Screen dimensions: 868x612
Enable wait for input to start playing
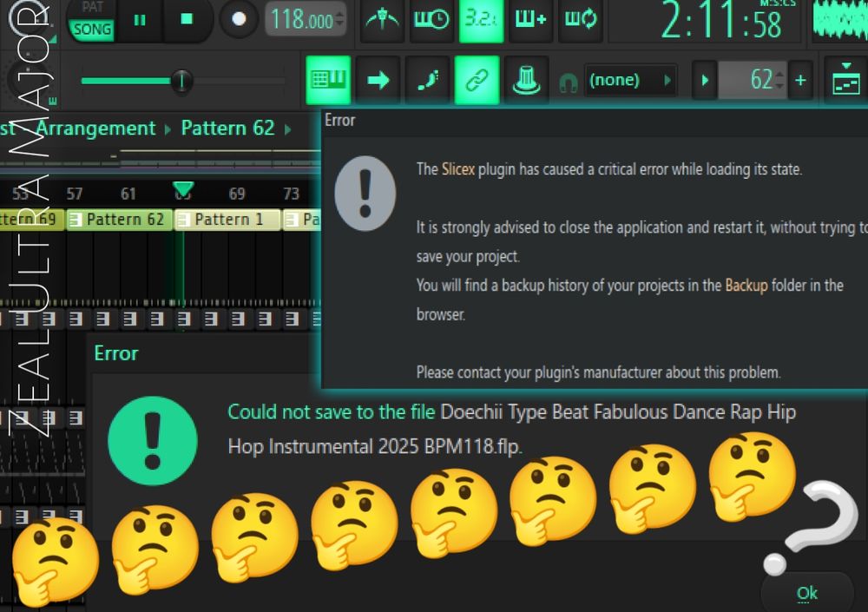431,20
